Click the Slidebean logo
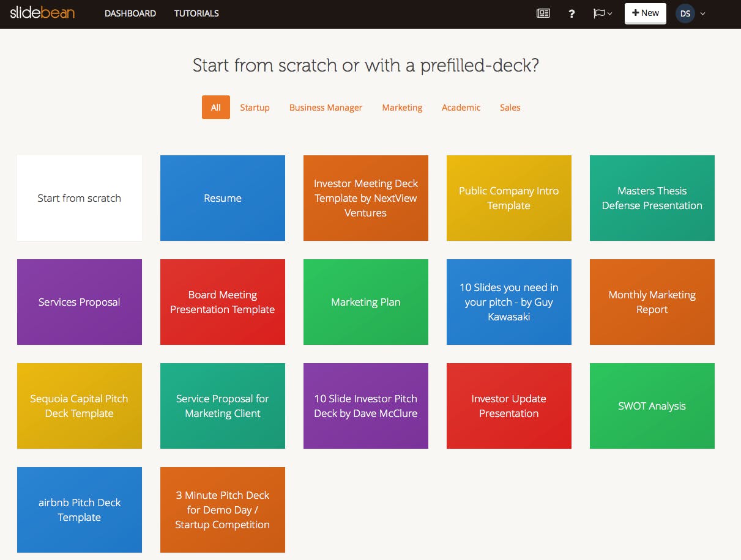Image resolution: width=741 pixels, height=560 pixels. click(42, 13)
